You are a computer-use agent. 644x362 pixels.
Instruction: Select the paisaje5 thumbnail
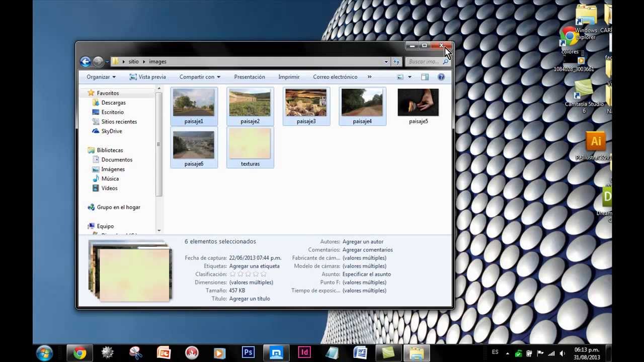[418, 106]
